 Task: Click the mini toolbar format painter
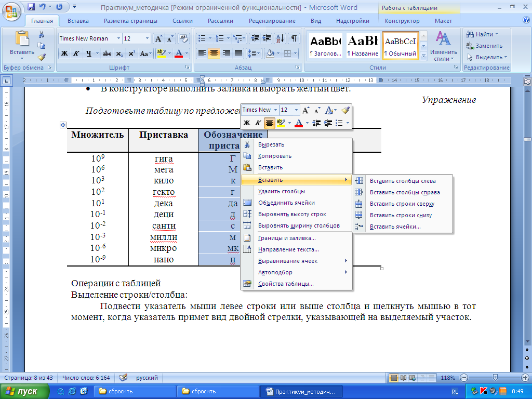point(345,110)
